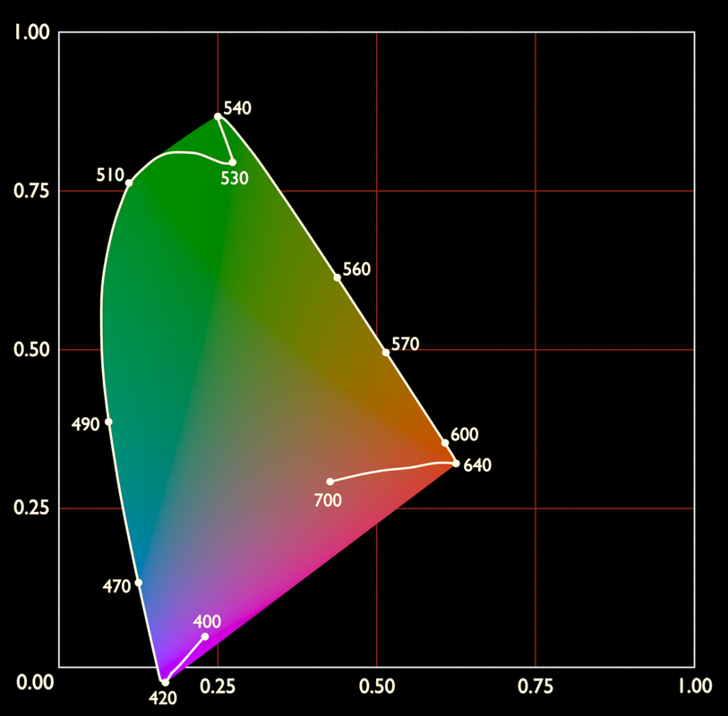Click the 420 wavelength point marker
The width and height of the screenshot is (728, 716).
pos(165,682)
